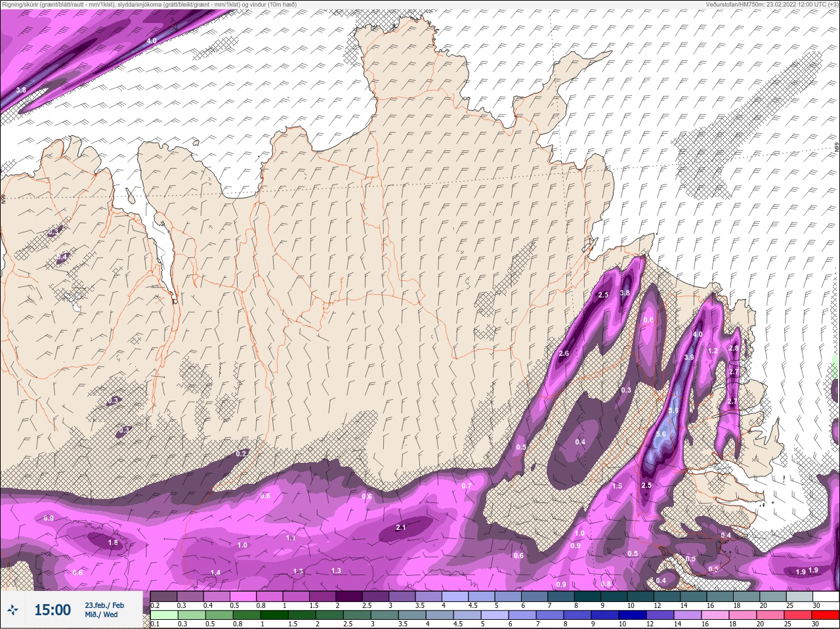Screen dimensions: 840x629
Task: Click the weekday text 'Mið./ Wed'
Action: coord(101,615)
